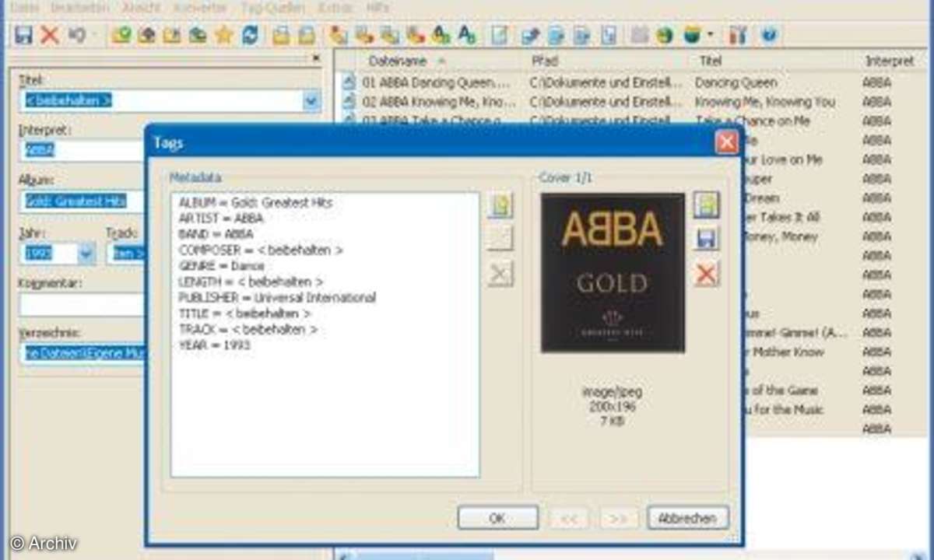Click the Save tag floppy disk icon
The height and width of the screenshot is (560, 934).
24,35
